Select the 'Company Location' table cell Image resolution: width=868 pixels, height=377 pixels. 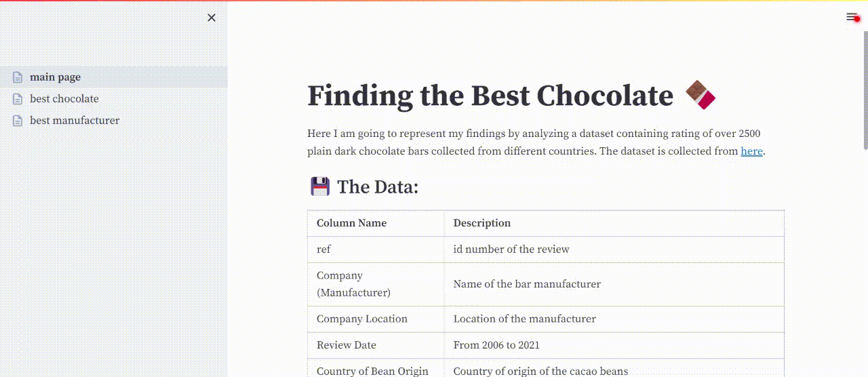point(376,319)
